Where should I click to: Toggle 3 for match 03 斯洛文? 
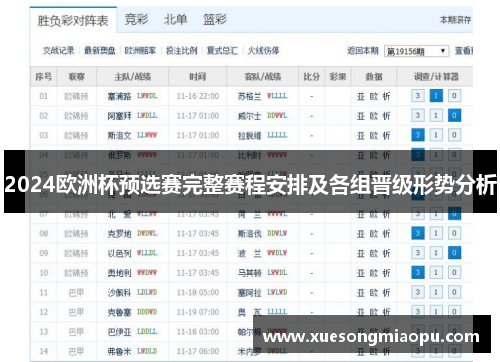click(418, 135)
